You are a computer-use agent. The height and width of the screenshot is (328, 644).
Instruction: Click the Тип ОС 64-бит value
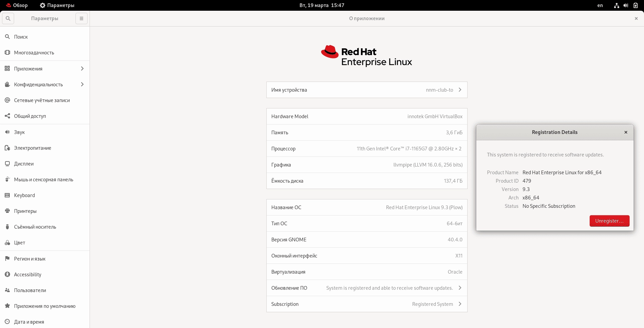click(x=454, y=224)
